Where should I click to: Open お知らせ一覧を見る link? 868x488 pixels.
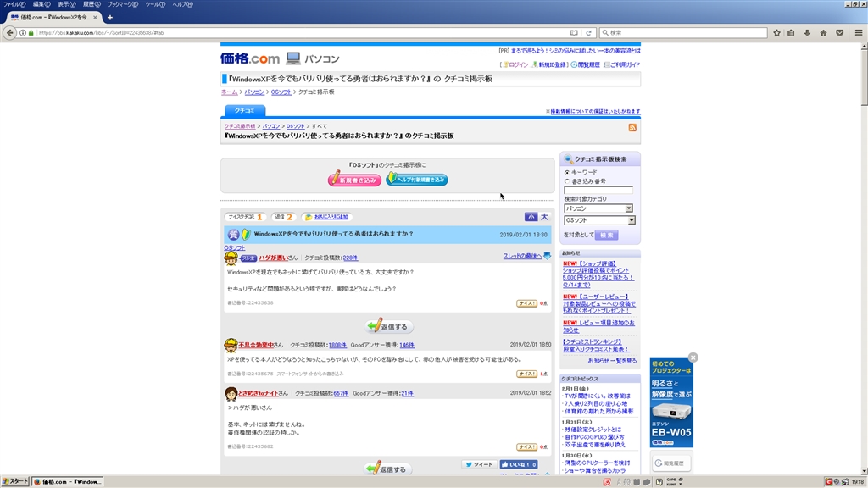(x=612, y=361)
